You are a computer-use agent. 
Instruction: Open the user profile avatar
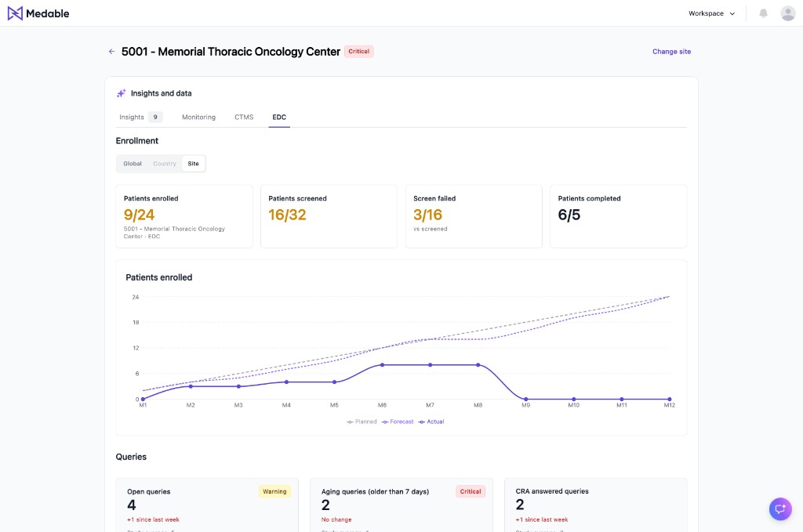[x=787, y=13]
